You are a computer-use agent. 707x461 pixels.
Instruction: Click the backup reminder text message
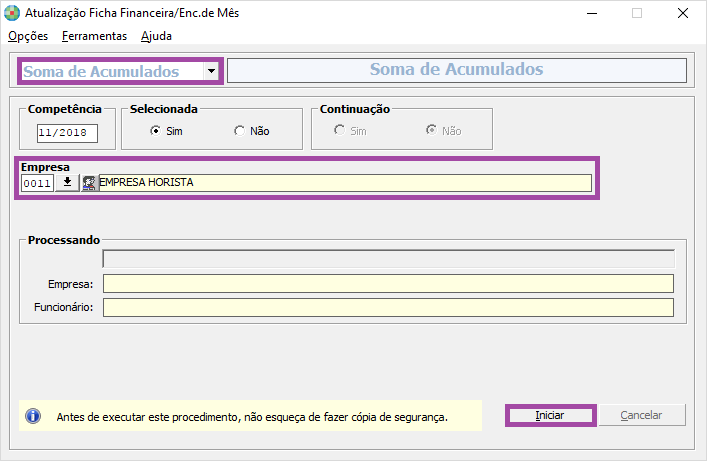coord(252,417)
